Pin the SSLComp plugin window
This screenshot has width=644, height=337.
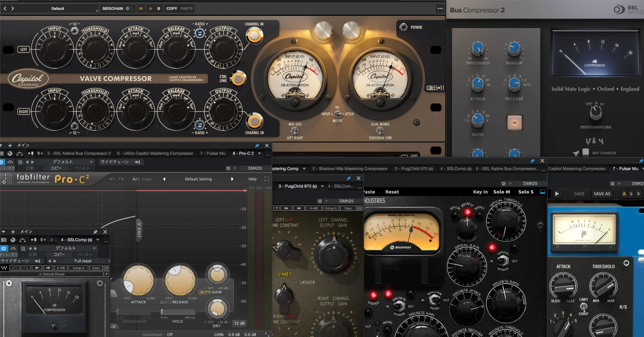point(95,232)
